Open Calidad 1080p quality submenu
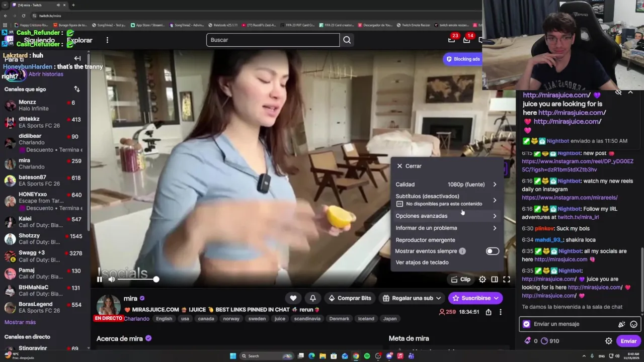This screenshot has width=644, height=362. pyautogui.click(x=446, y=185)
